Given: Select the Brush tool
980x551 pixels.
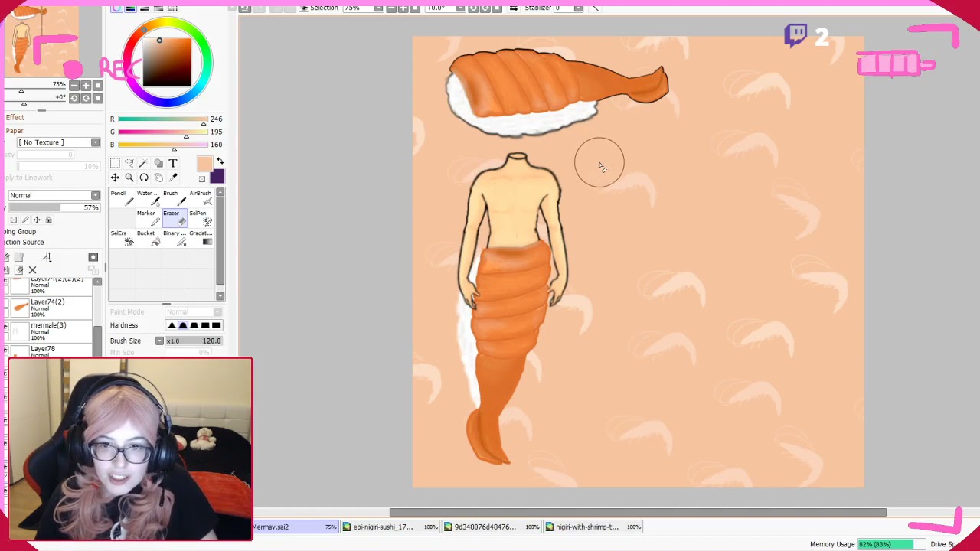Looking at the screenshot, I should pos(175,197).
